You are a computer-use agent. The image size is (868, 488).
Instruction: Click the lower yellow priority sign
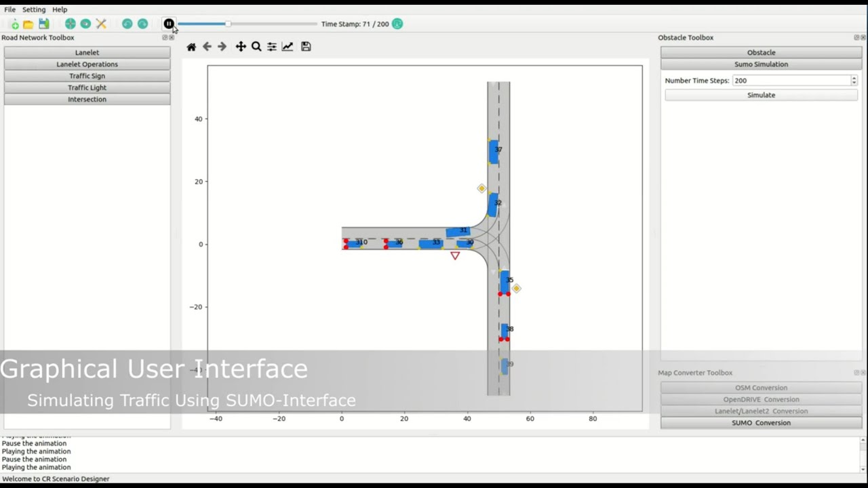(x=516, y=289)
